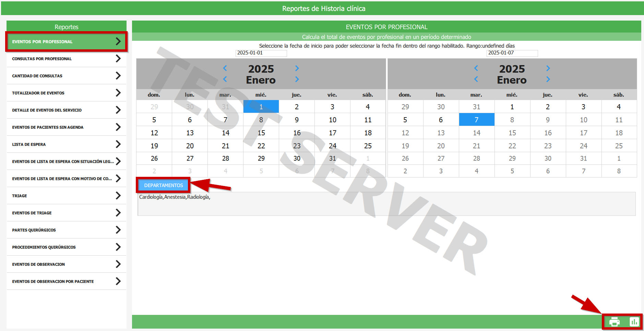The height and width of the screenshot is (331, 644).
Task: Go to previous year in right calendar
Action: pyautogui.click(x=476, y=68)
